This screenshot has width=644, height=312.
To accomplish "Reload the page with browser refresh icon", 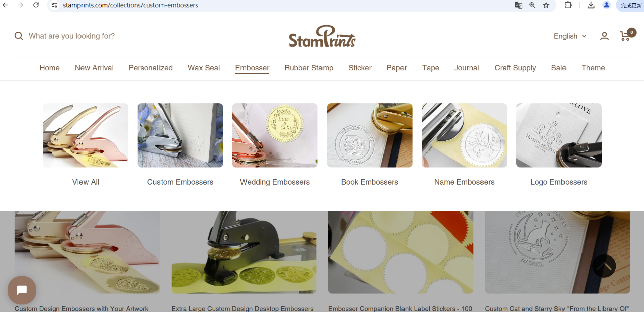I will [36, 5].
